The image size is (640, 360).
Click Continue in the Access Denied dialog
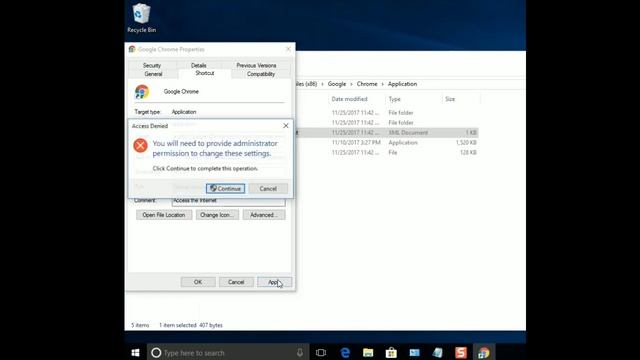226,189
